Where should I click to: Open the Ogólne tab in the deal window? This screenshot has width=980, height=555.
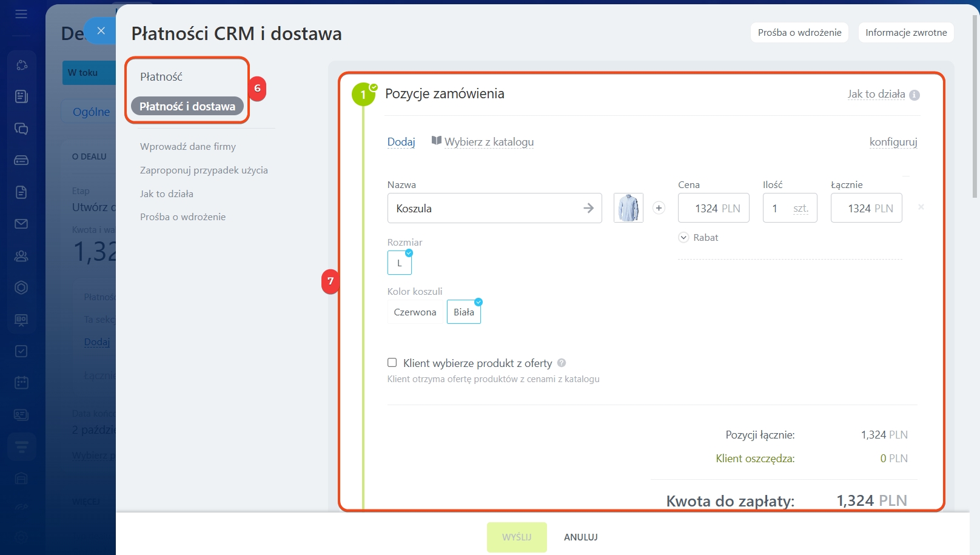[x=91, y=112]
